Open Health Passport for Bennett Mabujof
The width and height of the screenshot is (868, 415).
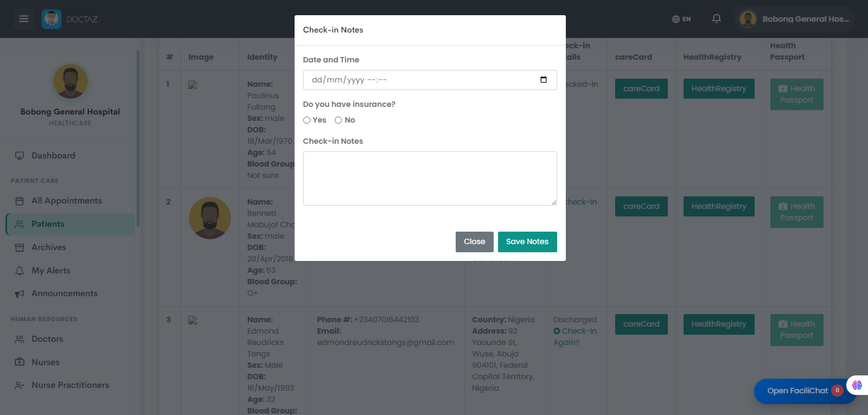pyautogui.click(x=797, y=212)
